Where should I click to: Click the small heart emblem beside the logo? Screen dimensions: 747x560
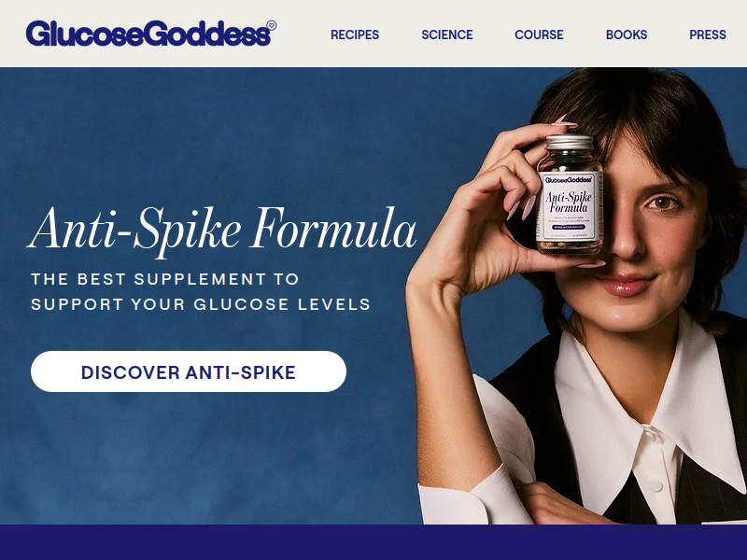[x=272, y=25]
